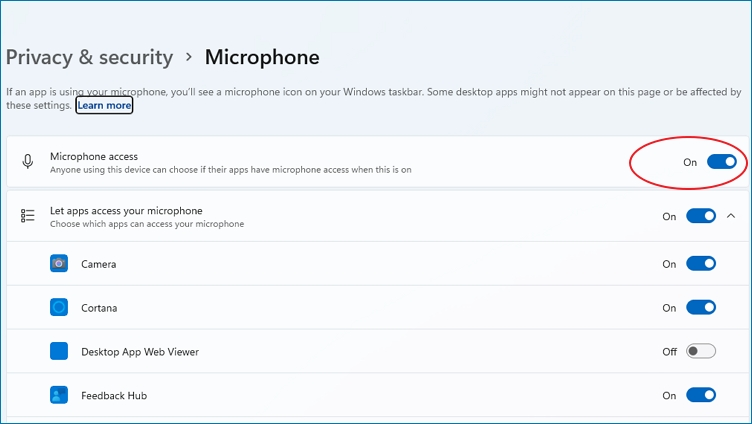Go back to Privacy & security breadcrumb
The height and width of the screenshot is (424, 752).
point(89,57)
